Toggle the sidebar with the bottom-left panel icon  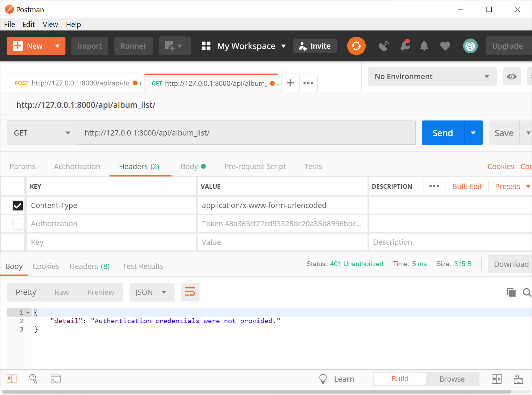[x=12, y=379]
